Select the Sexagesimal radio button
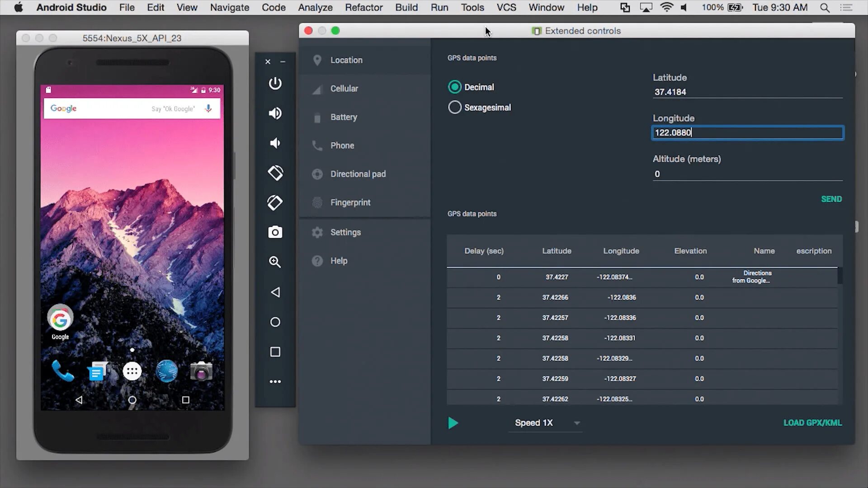The image size is (868, 488). 454,107
